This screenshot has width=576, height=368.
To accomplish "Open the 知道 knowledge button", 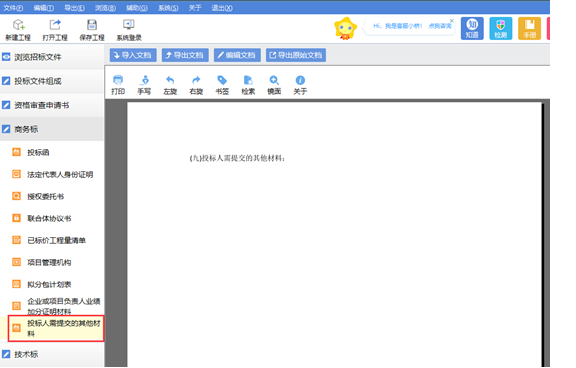I will point(472,28).
